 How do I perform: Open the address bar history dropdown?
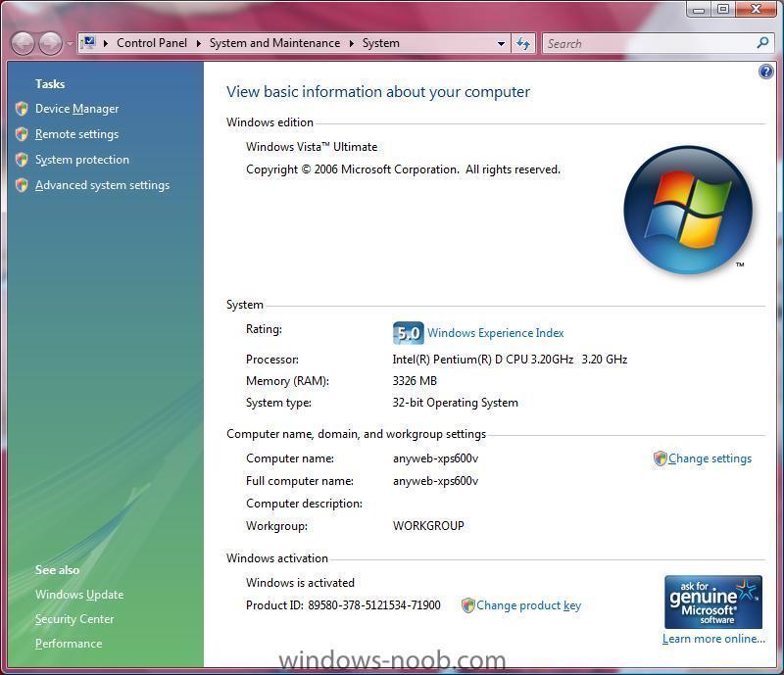(x=501, y=44)
